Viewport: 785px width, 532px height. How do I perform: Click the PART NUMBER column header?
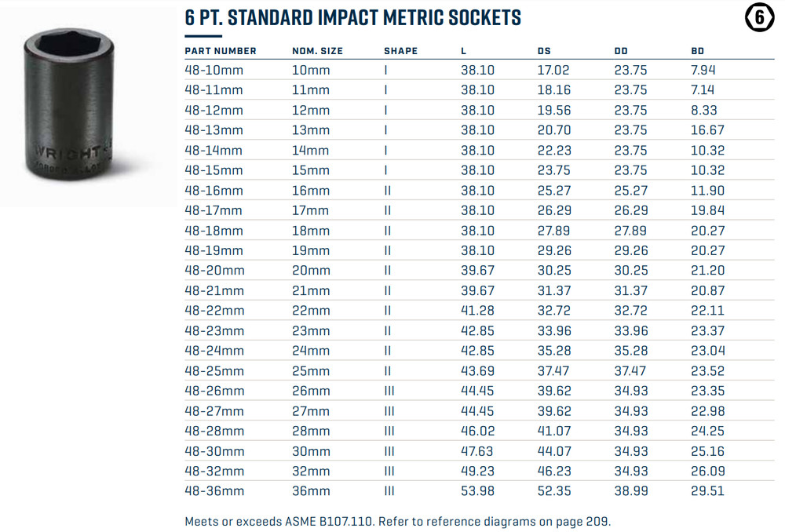(221, 51)
